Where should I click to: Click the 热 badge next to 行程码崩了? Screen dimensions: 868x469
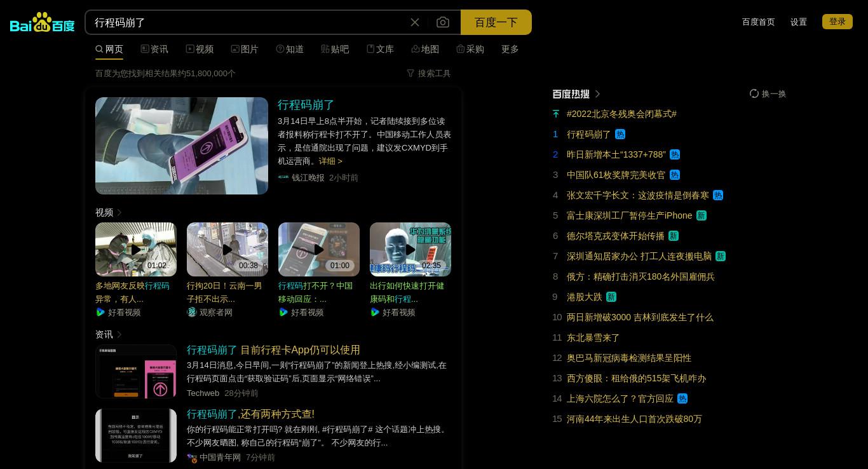coord(620,134)
